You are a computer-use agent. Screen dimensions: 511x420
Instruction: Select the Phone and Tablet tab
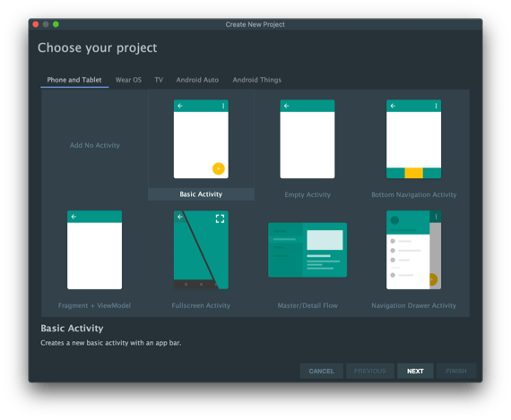(x=74, y=80)
